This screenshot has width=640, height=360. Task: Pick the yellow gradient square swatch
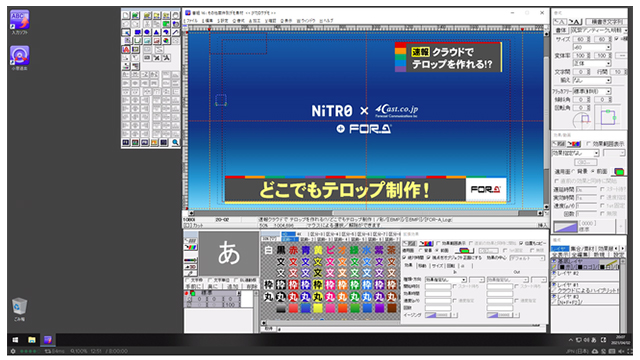click(318, 308)
